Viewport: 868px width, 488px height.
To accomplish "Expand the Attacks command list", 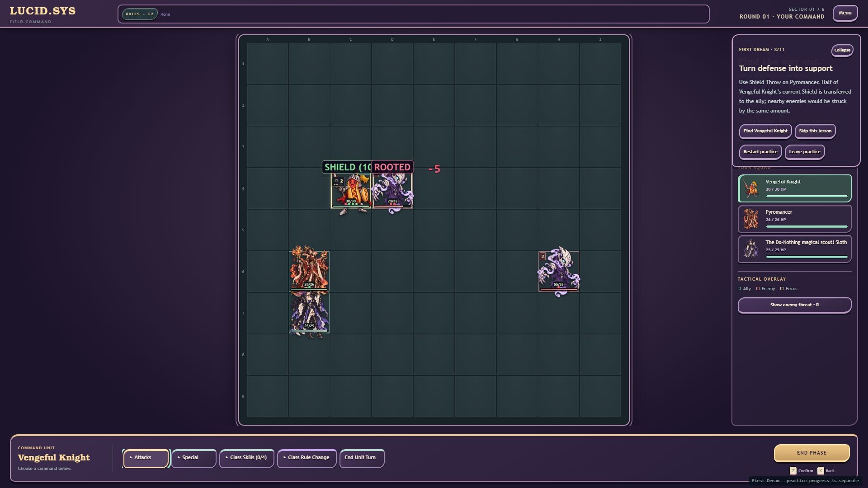I will 146,458.
